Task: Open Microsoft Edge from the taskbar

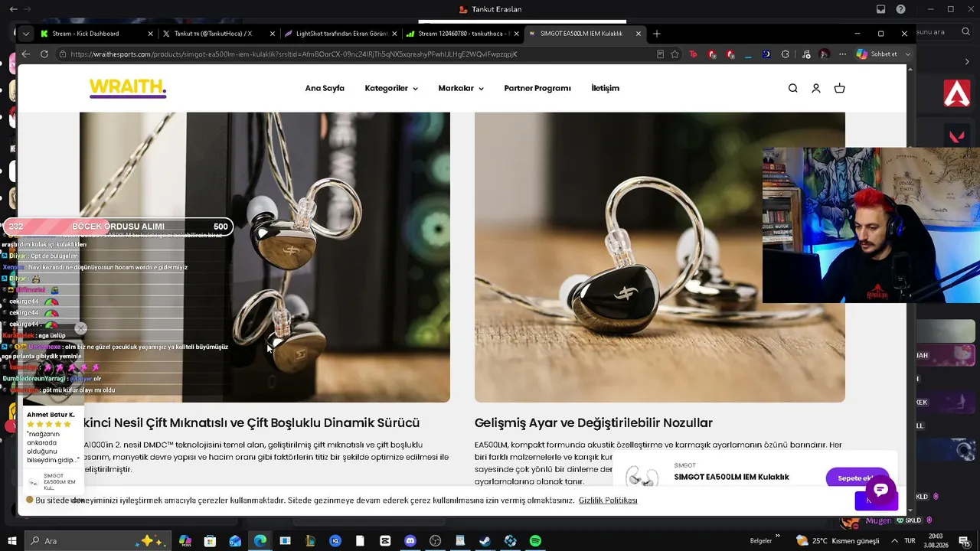Action: tap(260, 541)
